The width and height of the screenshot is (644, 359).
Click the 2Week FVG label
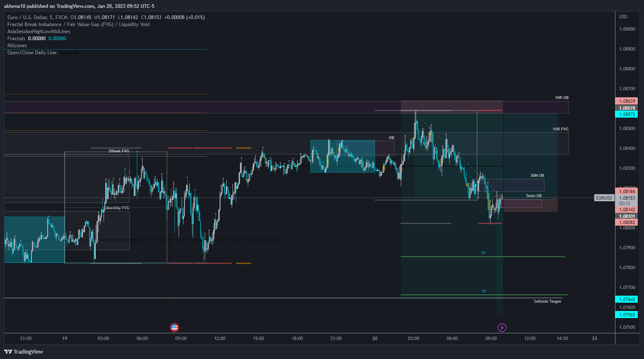(119, 151)
